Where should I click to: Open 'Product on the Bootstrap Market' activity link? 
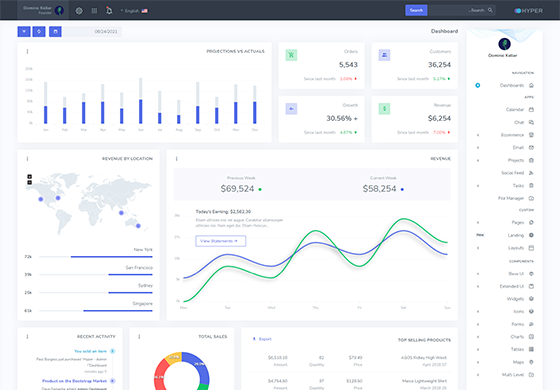74,381
